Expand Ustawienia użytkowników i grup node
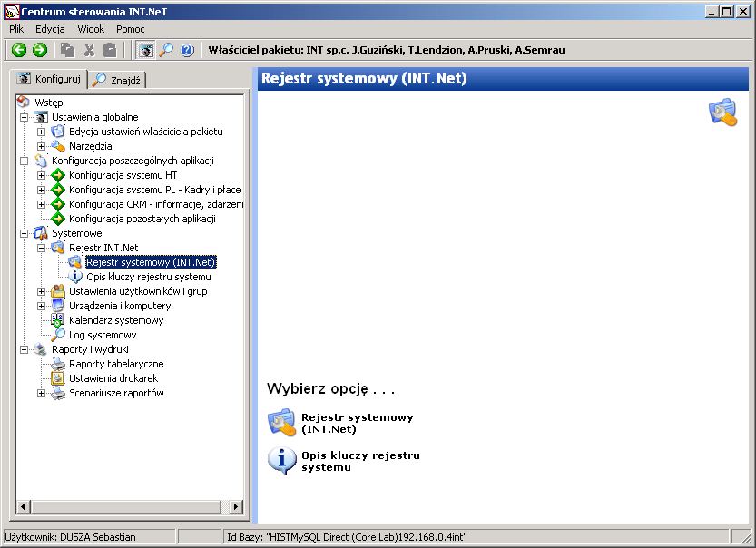This screenshot has width=756, height=548. (x=41, y=291)
